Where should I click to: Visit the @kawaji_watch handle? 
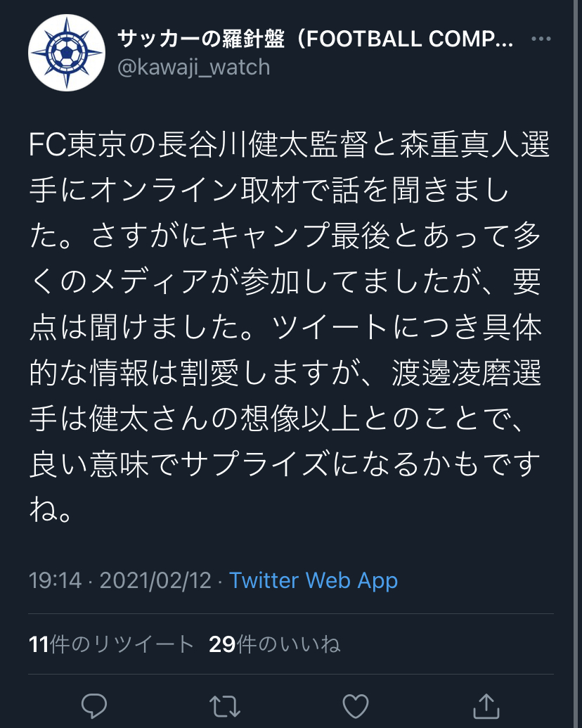click(x=193, y=67)
